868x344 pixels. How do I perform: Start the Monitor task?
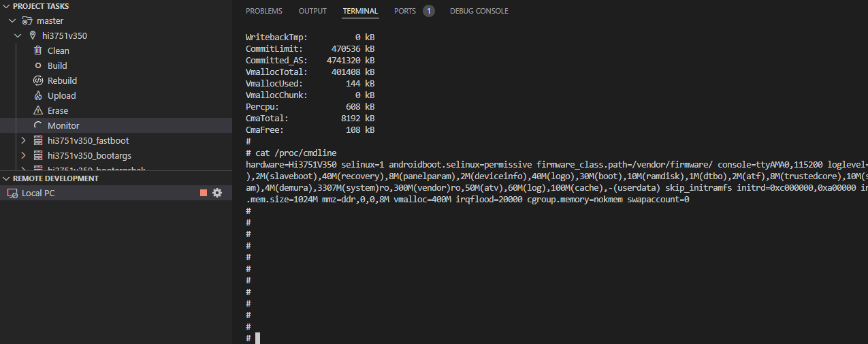pos(63,125)
